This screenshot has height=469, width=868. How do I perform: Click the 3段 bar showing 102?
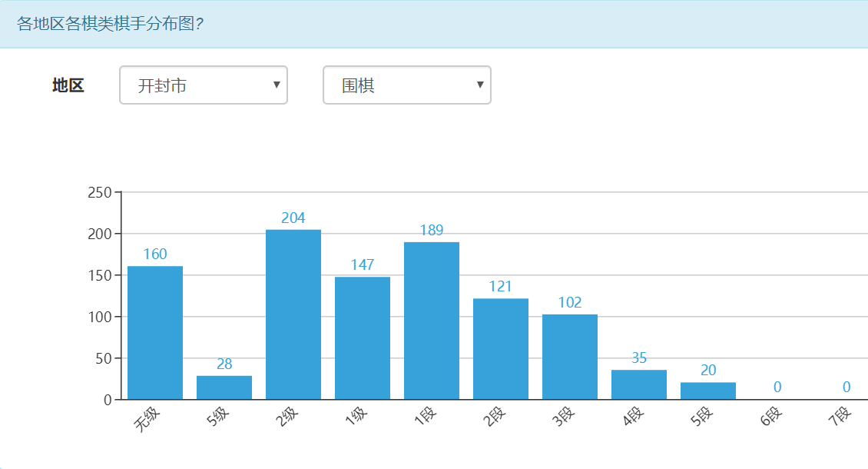click(570, 357)
